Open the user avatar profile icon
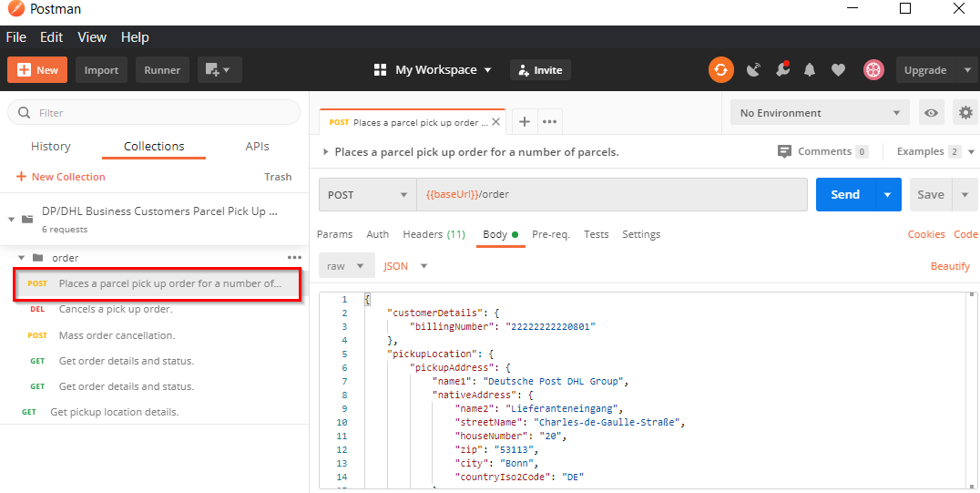 tap(873, 70)
